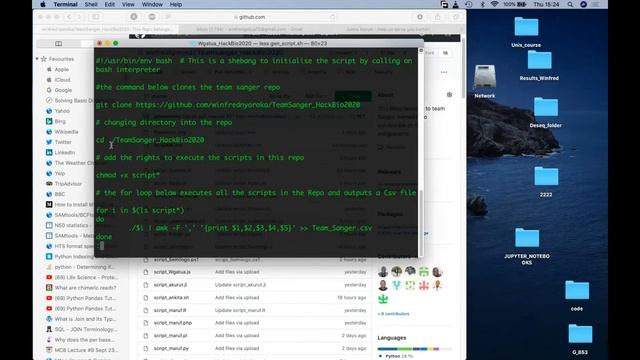
Task: Select the 2222 desktop folder
Action: pos(546,182)
